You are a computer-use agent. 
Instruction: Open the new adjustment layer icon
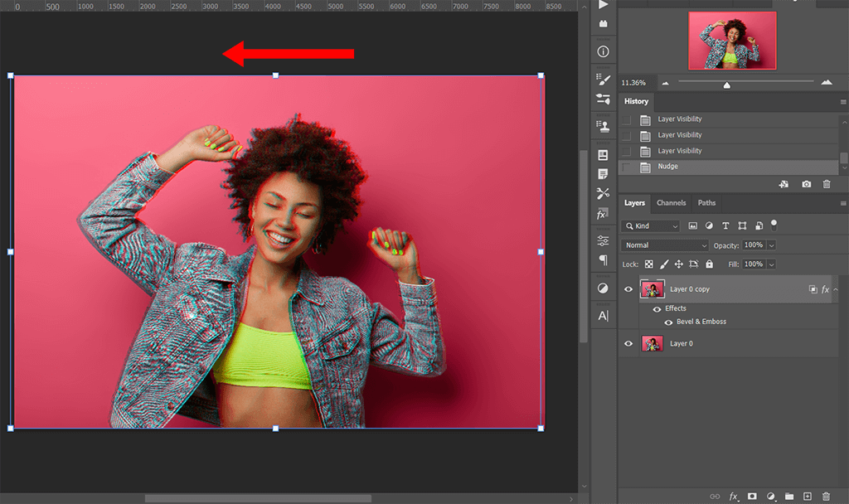pos(771,497)
